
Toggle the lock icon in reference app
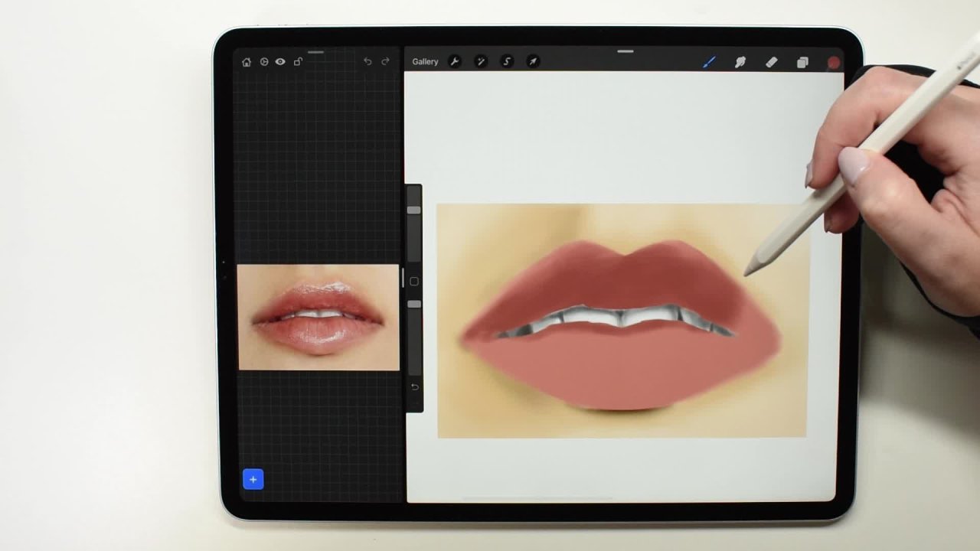tap(298, 62)
